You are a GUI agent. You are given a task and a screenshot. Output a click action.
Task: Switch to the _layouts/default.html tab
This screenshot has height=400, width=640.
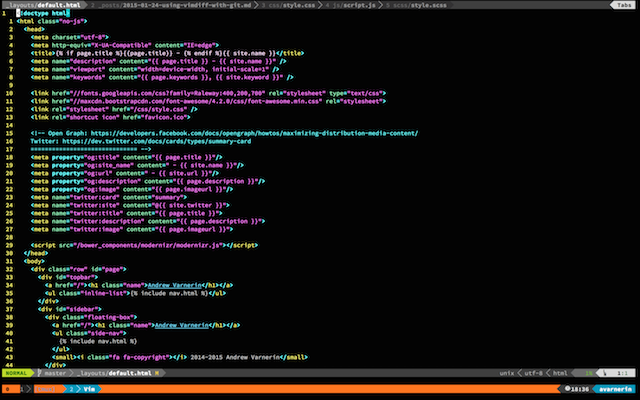(x=43, y=5)
